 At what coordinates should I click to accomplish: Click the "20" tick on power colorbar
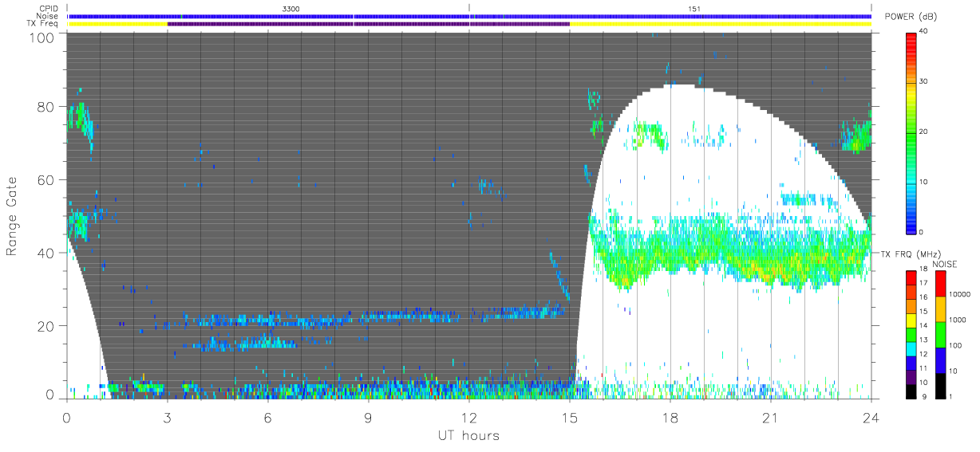click(924, 132)
